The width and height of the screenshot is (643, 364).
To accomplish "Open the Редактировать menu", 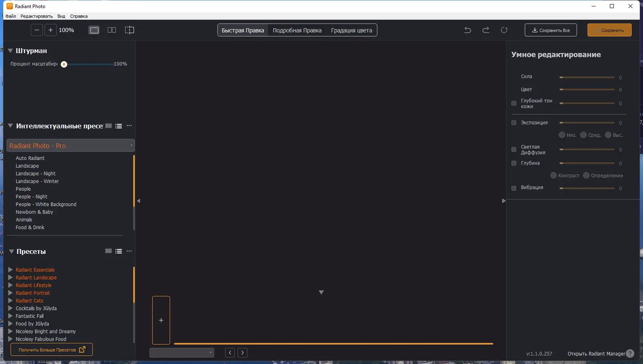I will pos(36,16).
